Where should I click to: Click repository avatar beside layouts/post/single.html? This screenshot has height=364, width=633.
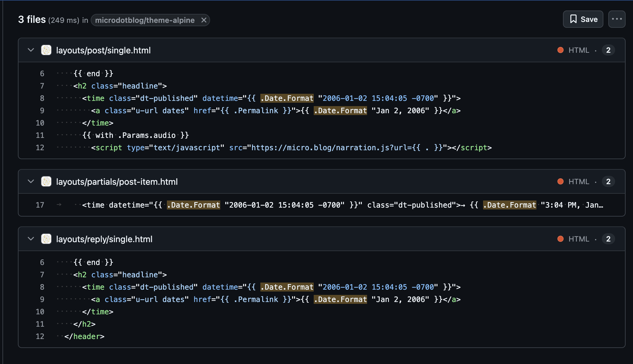[x=46, y=50]
